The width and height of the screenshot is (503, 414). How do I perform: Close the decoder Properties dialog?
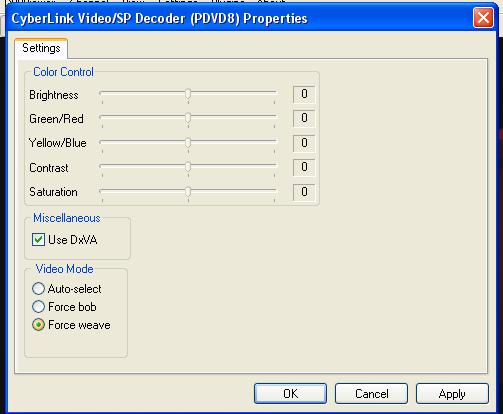483,18
